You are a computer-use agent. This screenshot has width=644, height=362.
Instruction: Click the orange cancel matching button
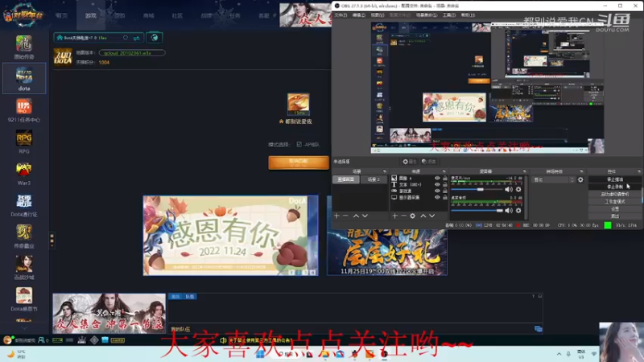pyautogui.click(x=299, y=162)
